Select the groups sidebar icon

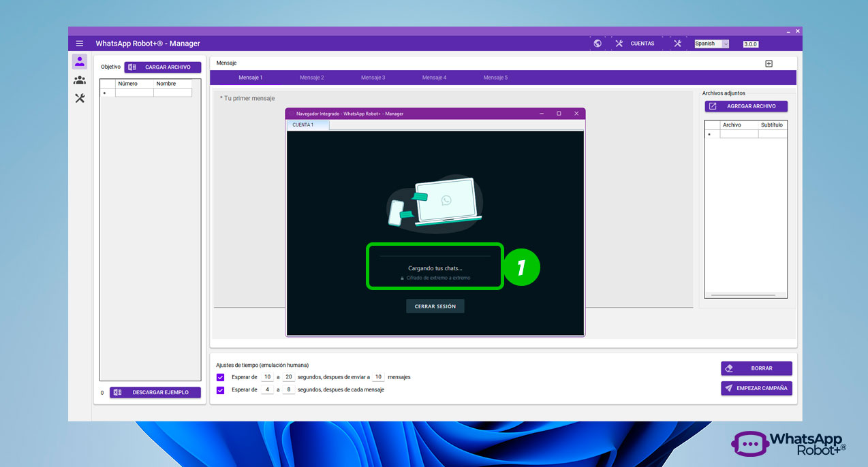(x=80, y=80)
